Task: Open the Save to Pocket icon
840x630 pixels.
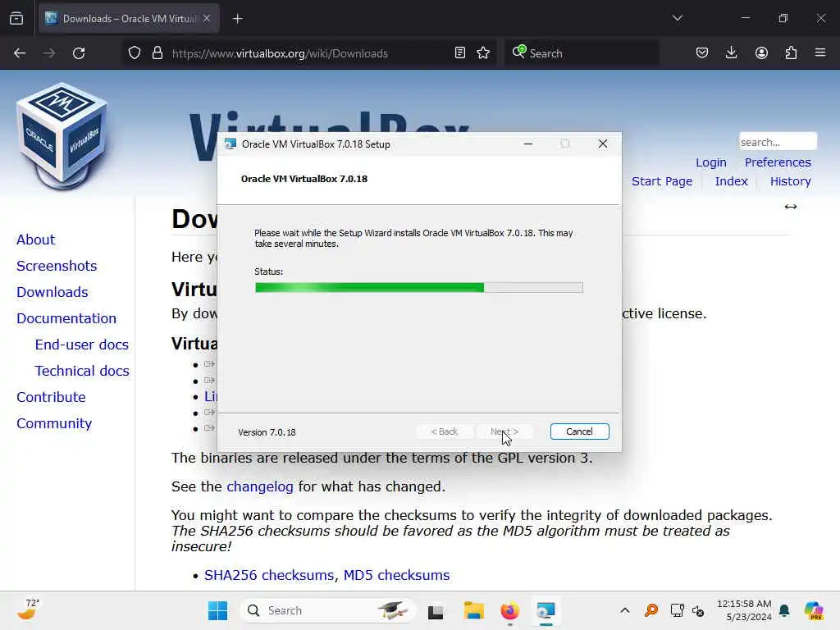Action: [x=702, y=53]
